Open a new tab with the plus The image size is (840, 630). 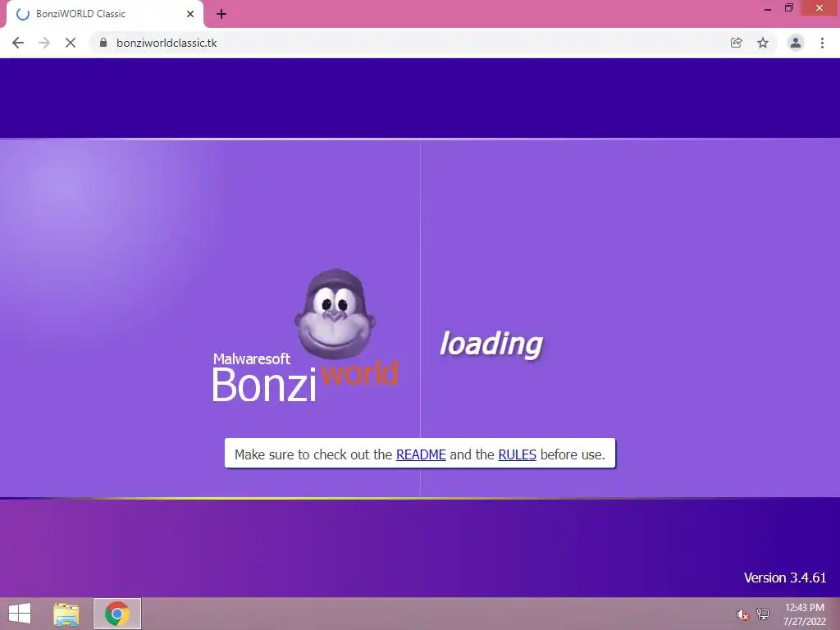[221, 14]
